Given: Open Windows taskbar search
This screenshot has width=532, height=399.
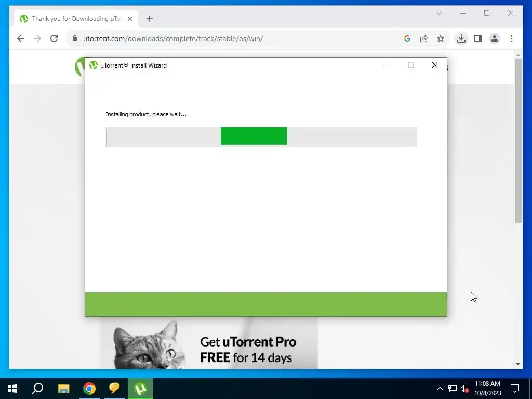Looking at the screenshot, I should coord(37,389).
